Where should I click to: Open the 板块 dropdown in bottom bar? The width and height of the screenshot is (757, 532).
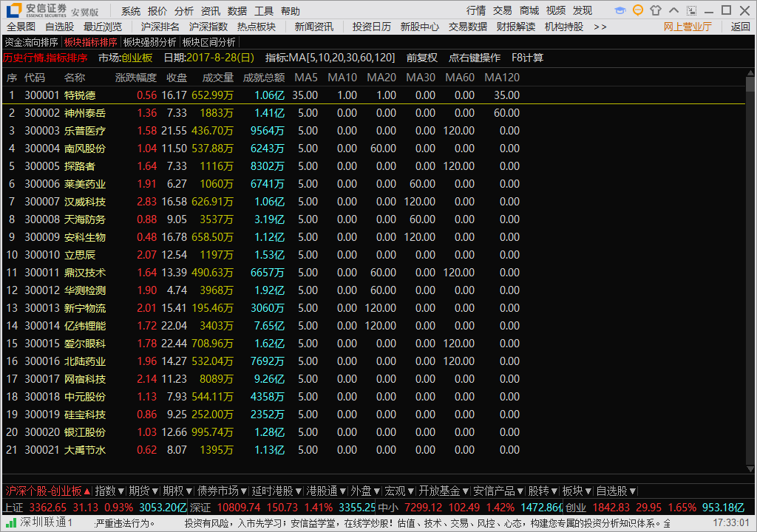click(577, 491)
